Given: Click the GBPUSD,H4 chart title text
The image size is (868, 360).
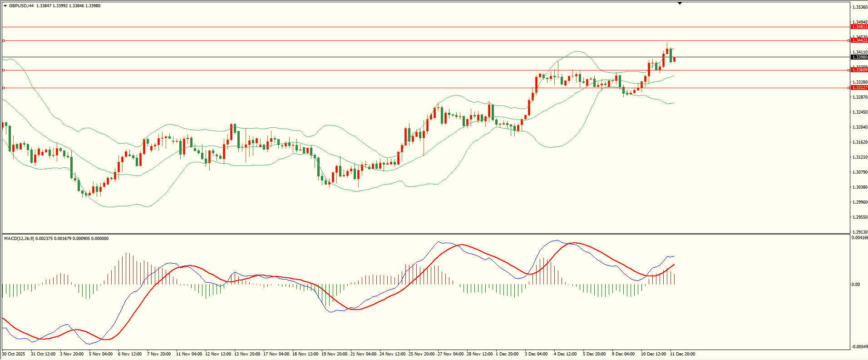Looking at the screenshot, I should point(21,6).
